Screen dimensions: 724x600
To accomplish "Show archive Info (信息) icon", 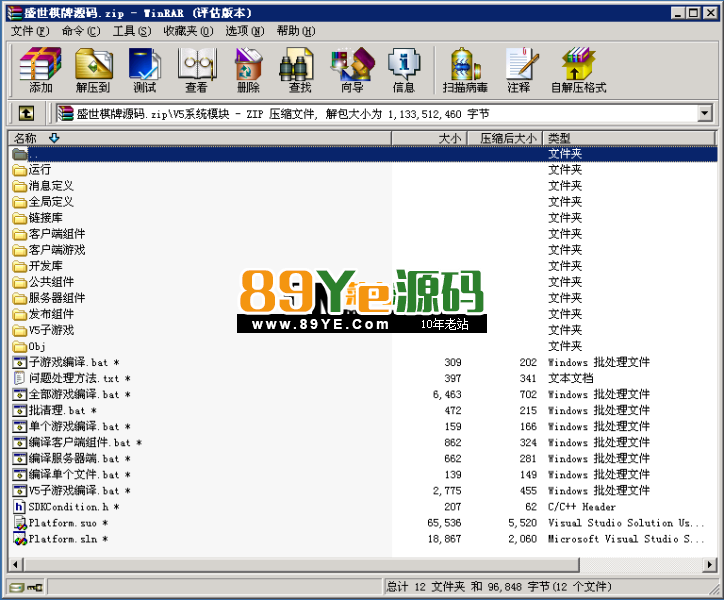I will [x=404, y=70].
